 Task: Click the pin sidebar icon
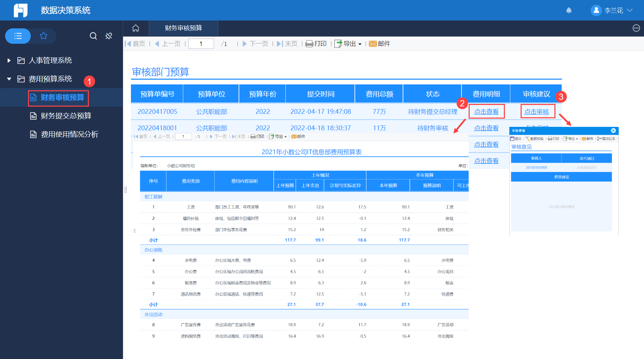(x=109, y=36)
